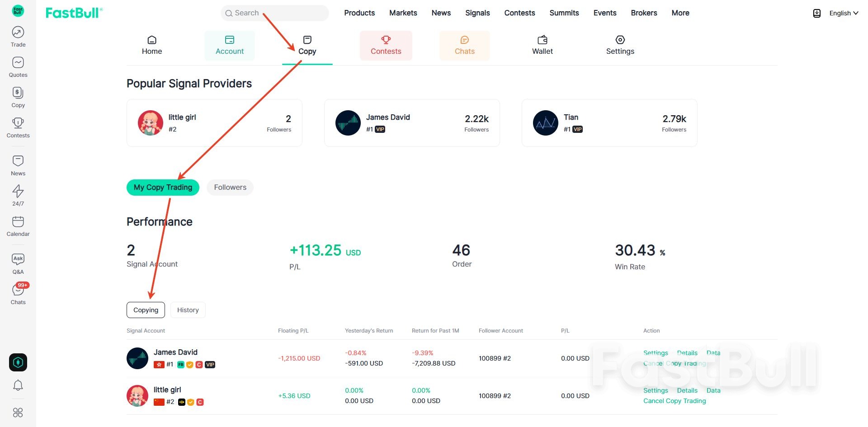Cancel copy trading for little girl
The height and width of the screenshot is (427, 868).
pos(674,401)
